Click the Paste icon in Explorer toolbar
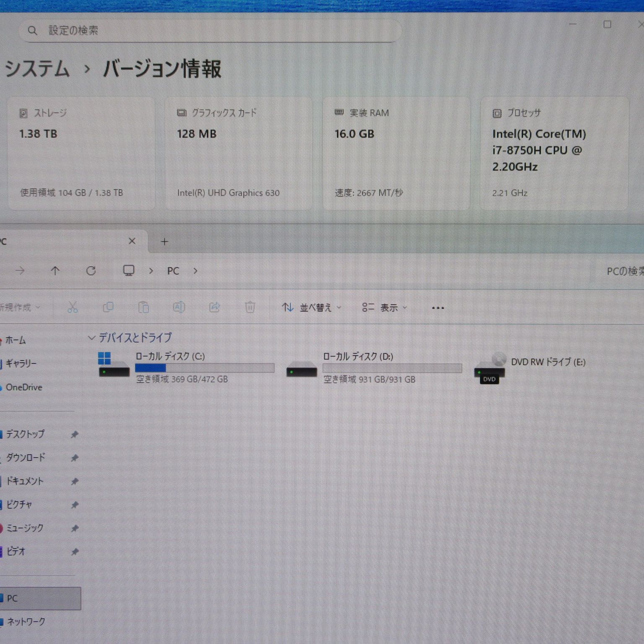 click(x=144, y=307)
